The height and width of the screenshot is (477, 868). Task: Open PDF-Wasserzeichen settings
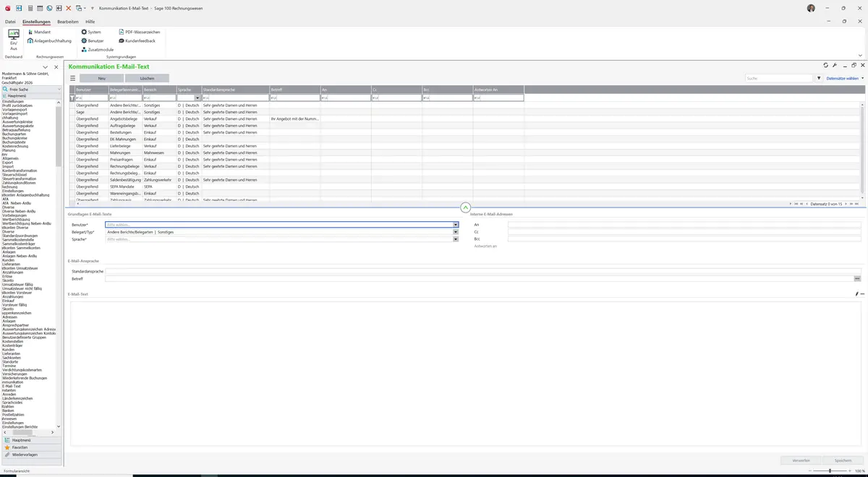(140, 32)
